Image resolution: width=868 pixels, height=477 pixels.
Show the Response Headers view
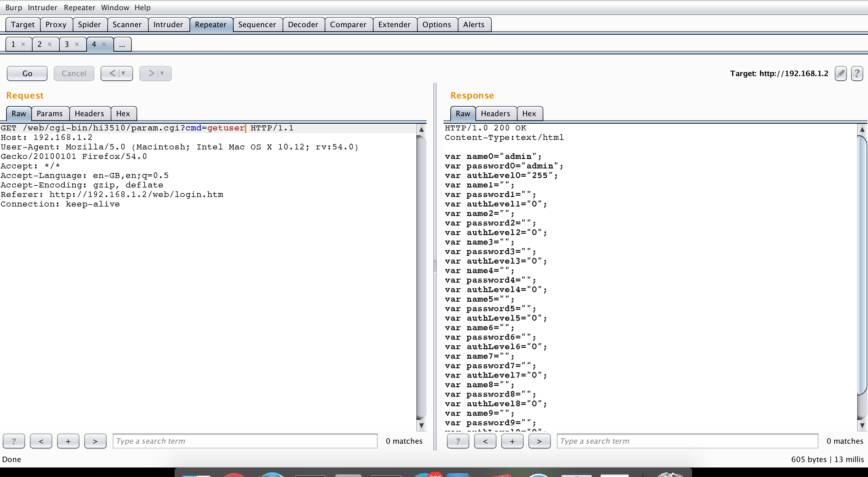496,113
